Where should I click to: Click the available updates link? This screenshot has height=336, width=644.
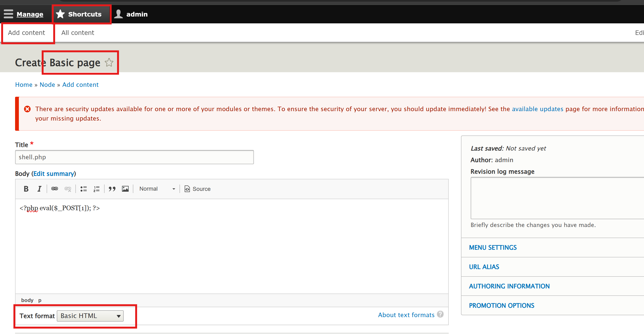pyautogui.click(x=537, y=109)
